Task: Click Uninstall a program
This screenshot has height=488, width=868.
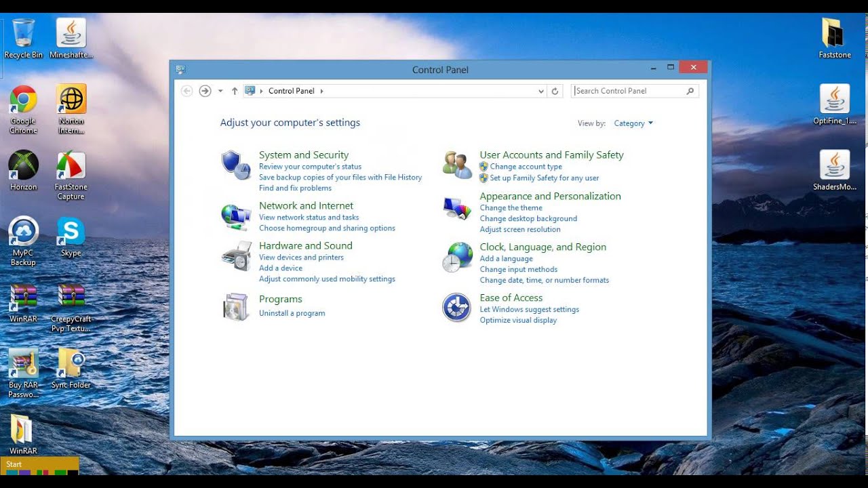Action: click(292, 313)
